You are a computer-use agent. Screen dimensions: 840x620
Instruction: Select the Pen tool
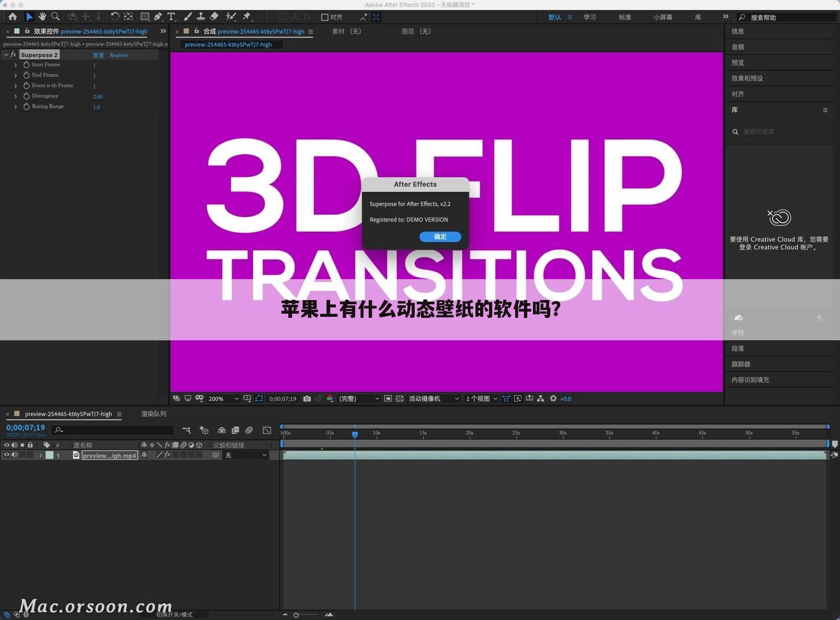(157, 17)
